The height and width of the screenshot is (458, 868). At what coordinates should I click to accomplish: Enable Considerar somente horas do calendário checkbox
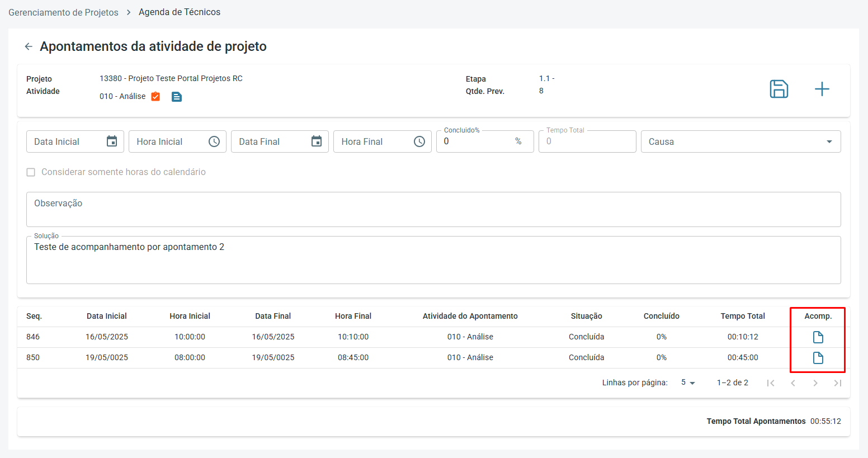(31, 172)
